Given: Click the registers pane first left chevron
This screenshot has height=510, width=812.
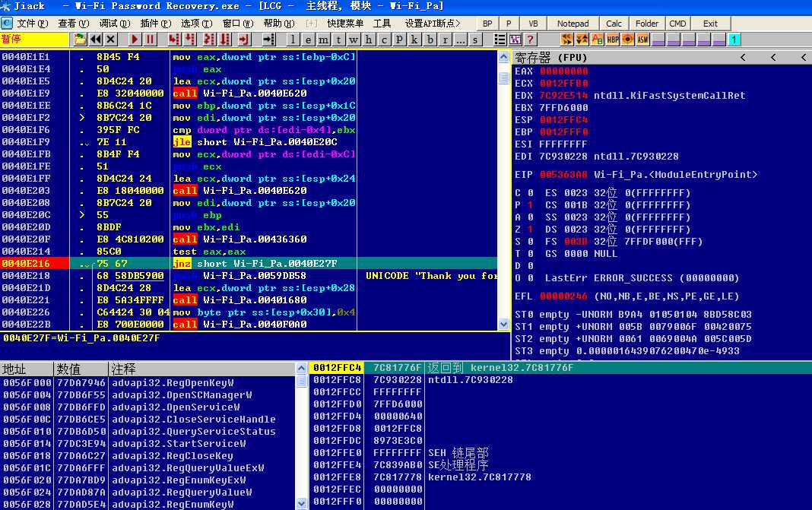Looking at the screenshot, I should pyautogui.click(x=743, y=58).
